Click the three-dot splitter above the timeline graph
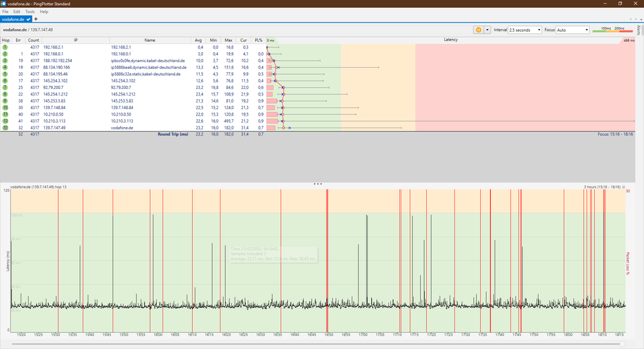This screenshot has height=349, width=644. [x=317, y=184]
